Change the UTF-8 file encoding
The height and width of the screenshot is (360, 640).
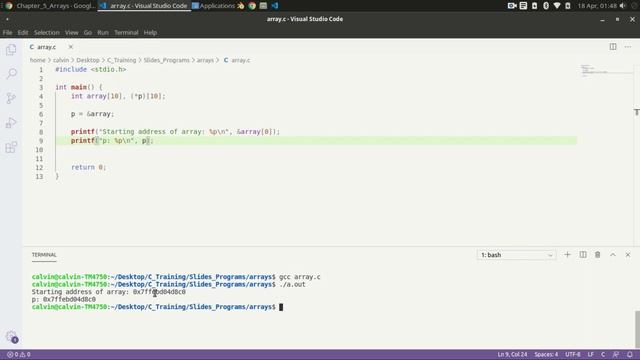coord(573,354)
